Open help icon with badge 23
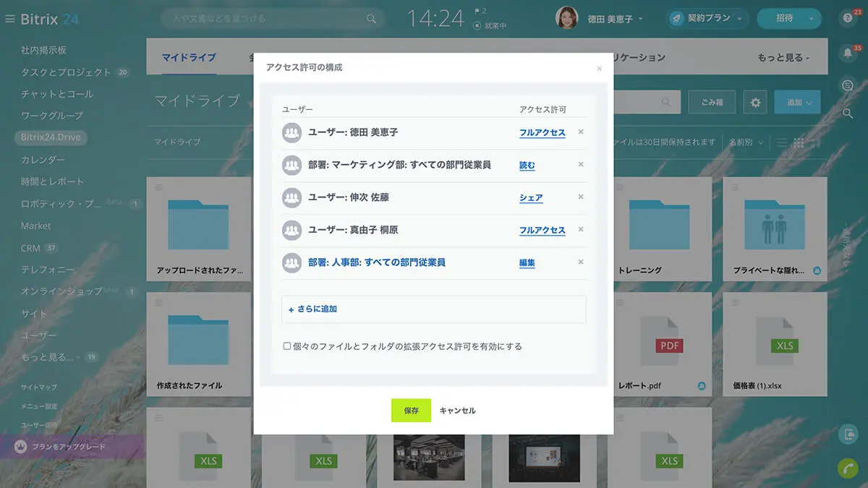Screen dimensions: 868x488 (848, 19)
